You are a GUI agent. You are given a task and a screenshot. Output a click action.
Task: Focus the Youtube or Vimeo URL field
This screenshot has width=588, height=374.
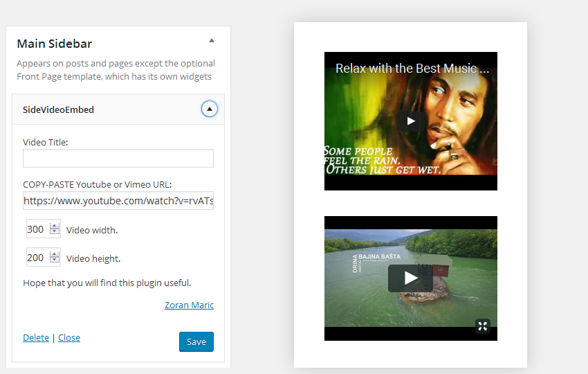pos(118,201)
